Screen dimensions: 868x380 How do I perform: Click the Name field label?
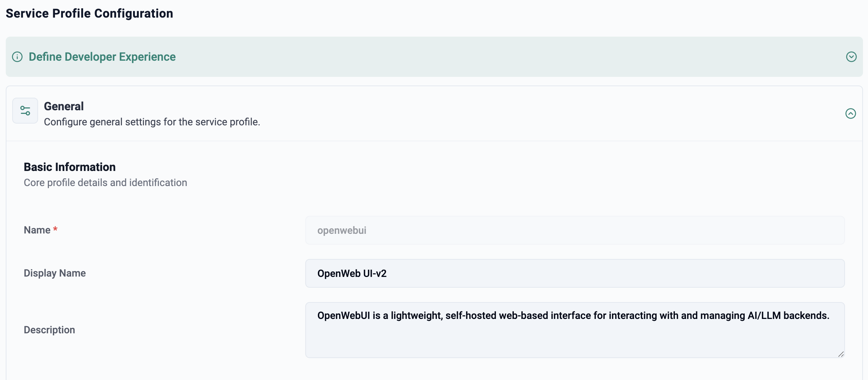[x=37, y=230]
